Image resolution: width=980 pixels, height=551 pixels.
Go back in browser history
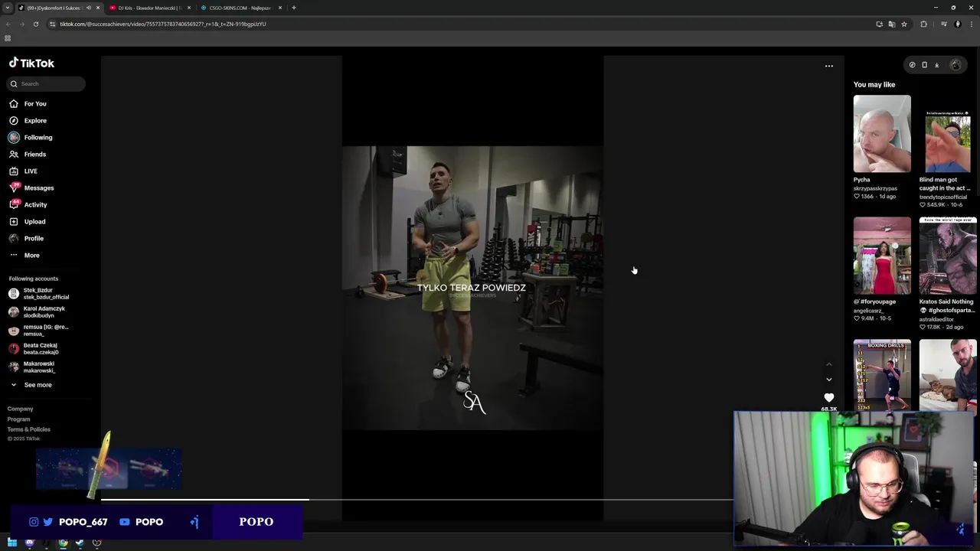point(8,24)
